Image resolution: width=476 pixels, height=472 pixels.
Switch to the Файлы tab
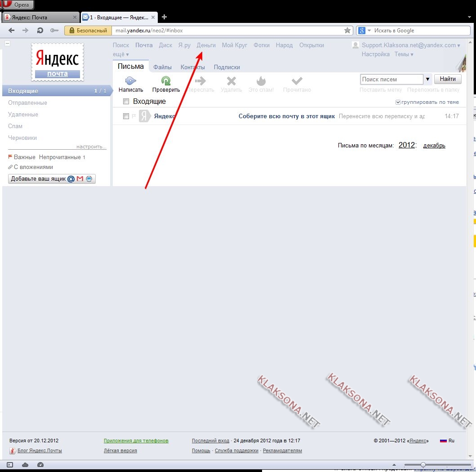pos(162,67)
